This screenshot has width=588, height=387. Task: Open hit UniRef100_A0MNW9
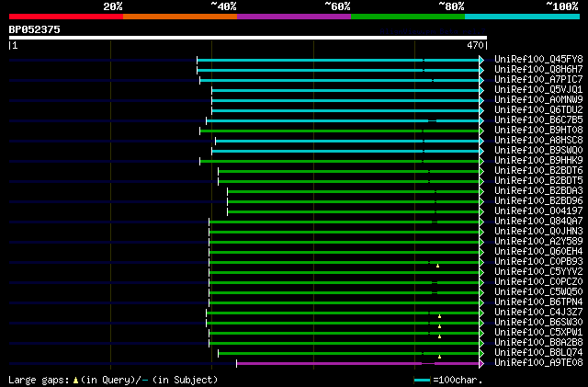(x=538, y=100)
